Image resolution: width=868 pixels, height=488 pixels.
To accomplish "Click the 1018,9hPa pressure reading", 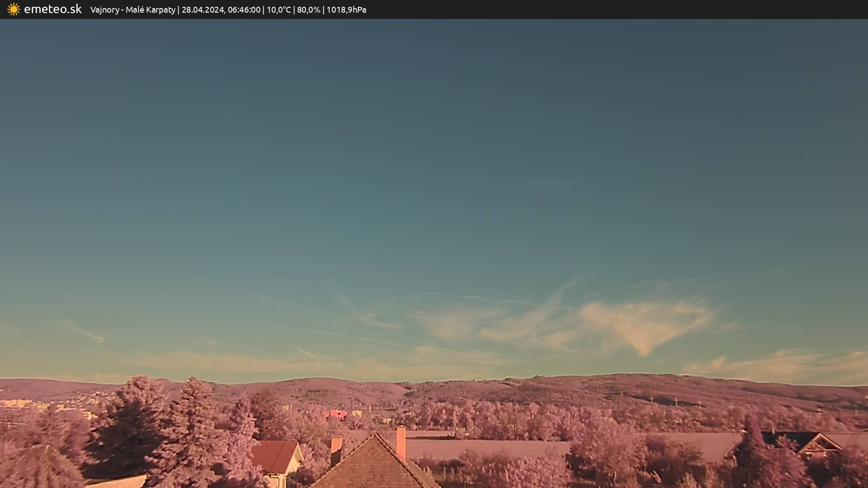I will (x=346, y=10).
